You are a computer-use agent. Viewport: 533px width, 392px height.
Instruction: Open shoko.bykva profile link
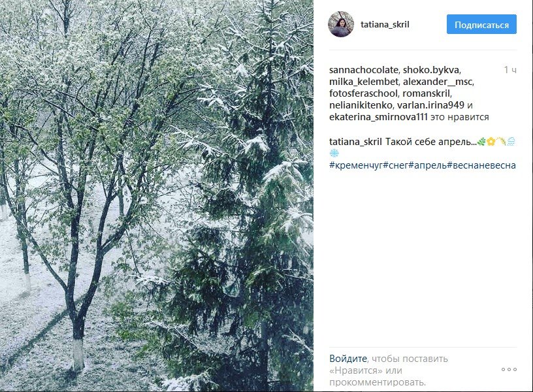coord(431,70)
